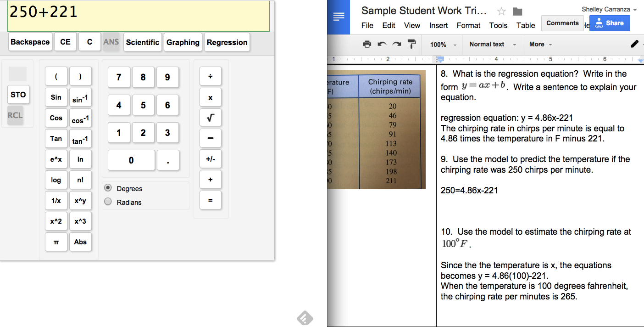
Task: Open the Docs home menu icon
Action: point(339,17)
